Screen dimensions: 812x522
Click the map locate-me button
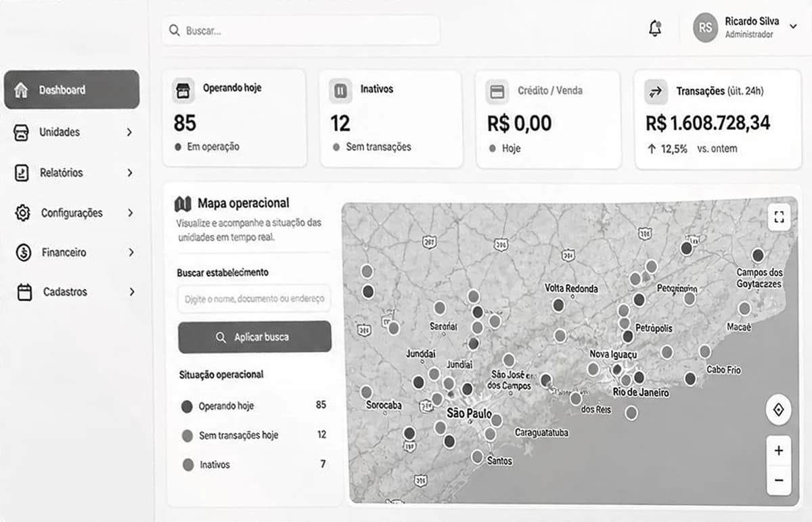779,410
